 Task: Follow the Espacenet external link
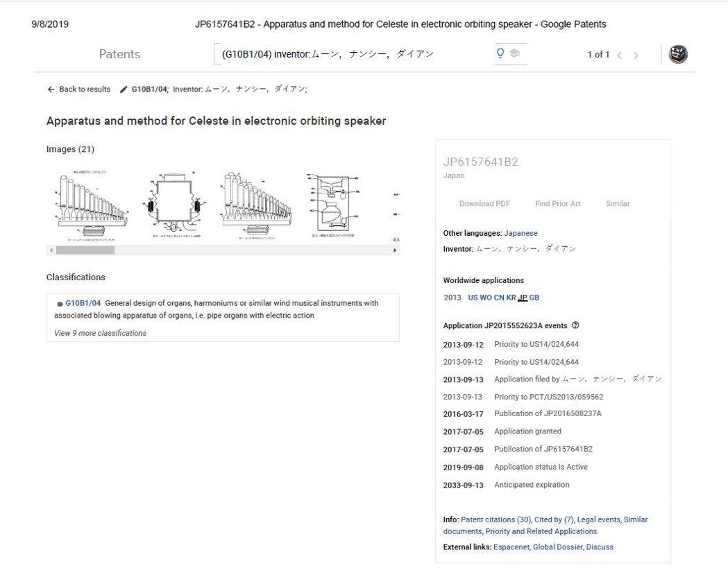[x=511, y=547]
